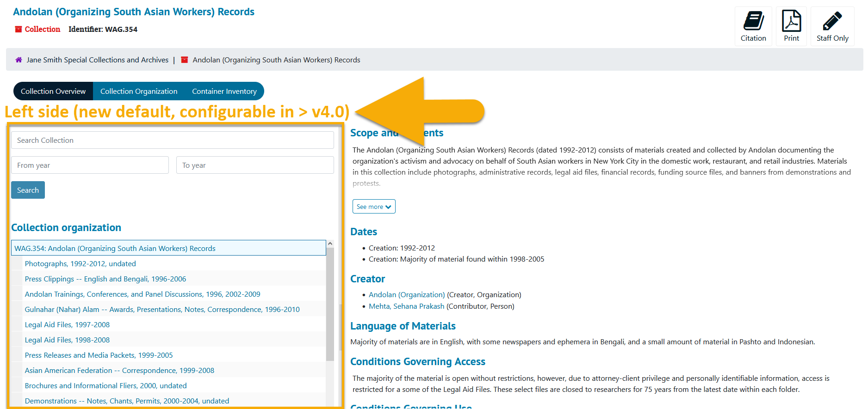
Task: Select WAG.354 root node in tree
Action: [x=115, y=249]
